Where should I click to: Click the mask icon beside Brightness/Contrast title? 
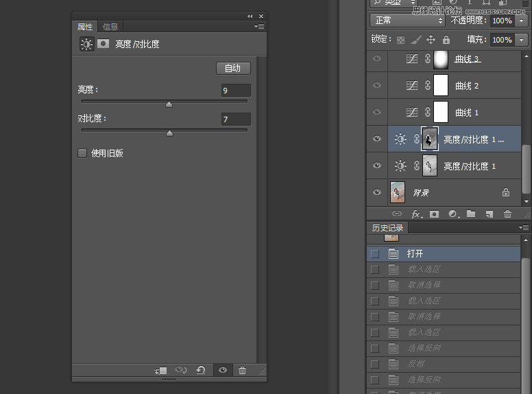pos(104,44)
